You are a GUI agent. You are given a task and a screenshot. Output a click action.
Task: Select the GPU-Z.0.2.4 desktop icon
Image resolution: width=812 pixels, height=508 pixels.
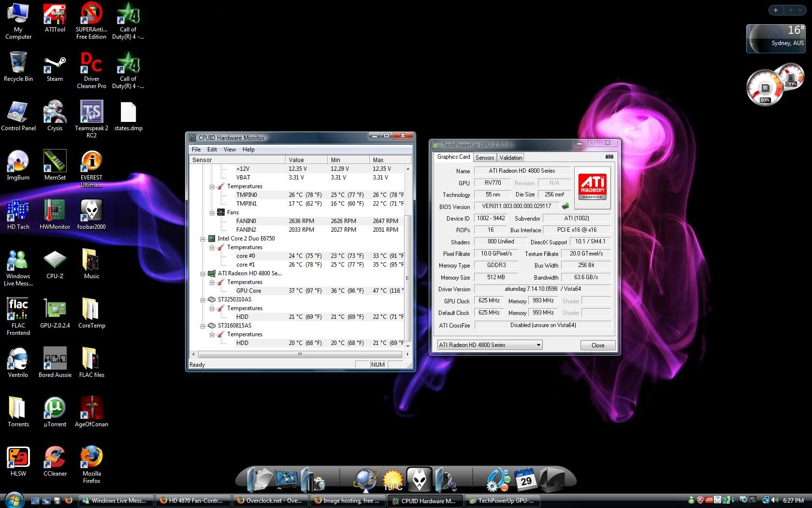(55, 314)
